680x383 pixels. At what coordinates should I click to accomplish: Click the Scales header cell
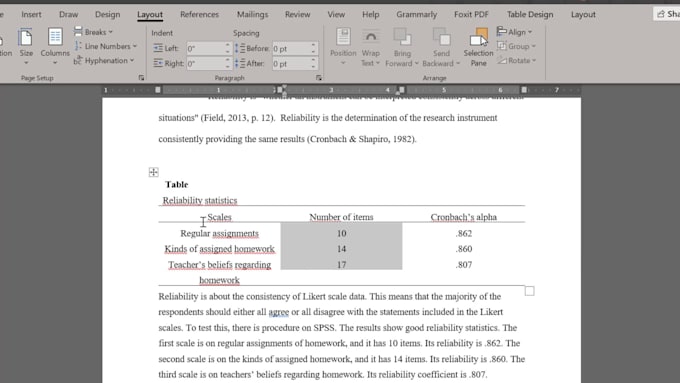pyautogui.click(x=219, y=217)
